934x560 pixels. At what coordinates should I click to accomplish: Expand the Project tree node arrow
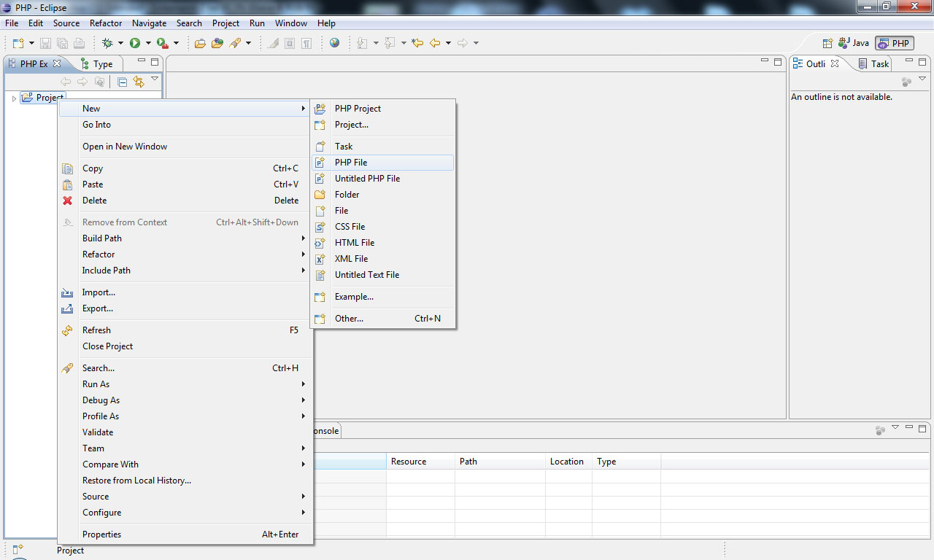tap(14, 98)
